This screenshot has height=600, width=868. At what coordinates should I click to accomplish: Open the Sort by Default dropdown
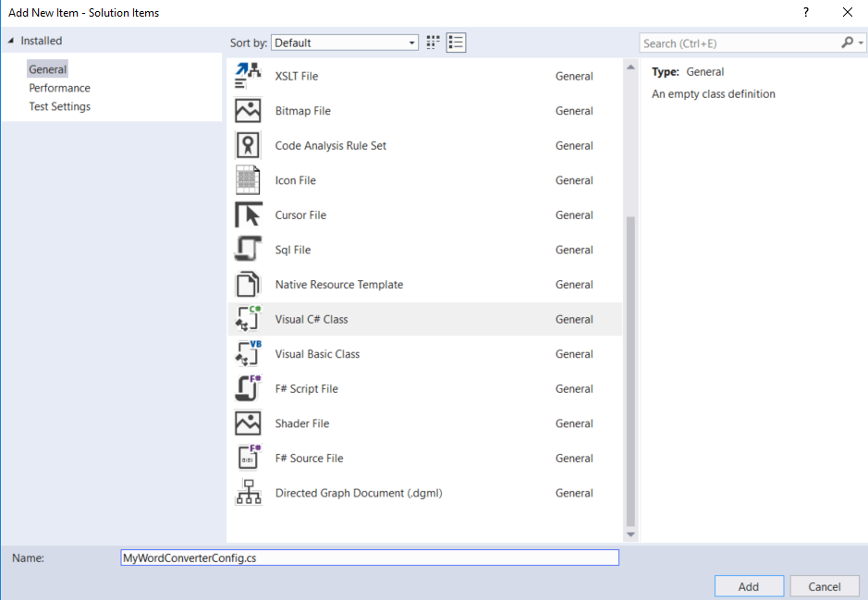[x=344, y=43]
